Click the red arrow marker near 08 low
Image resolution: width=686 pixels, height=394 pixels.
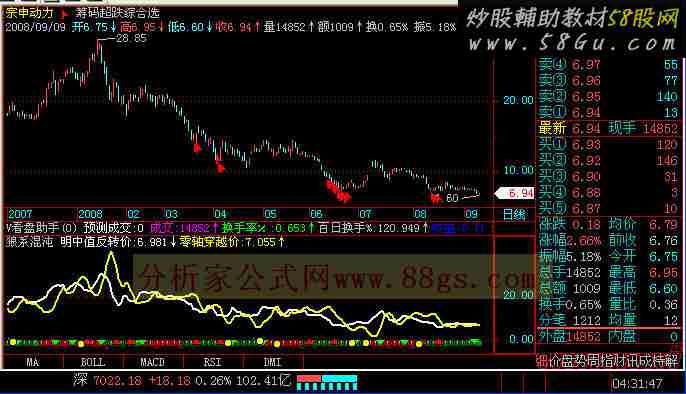click(x=435, y=199)
